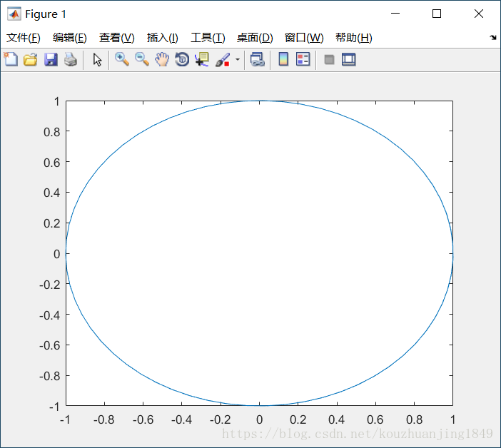Click the x-axis label -0.8
The image size is (501, 448).
104,419
